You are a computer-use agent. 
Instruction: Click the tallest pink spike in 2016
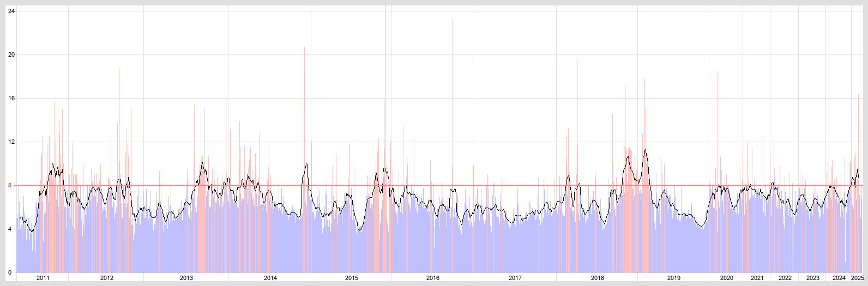[453, 146]
